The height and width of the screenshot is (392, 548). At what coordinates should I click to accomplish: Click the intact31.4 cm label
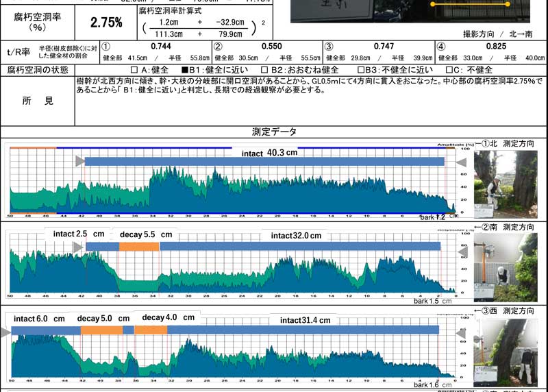pyautogui.click(x=305, y=320)
